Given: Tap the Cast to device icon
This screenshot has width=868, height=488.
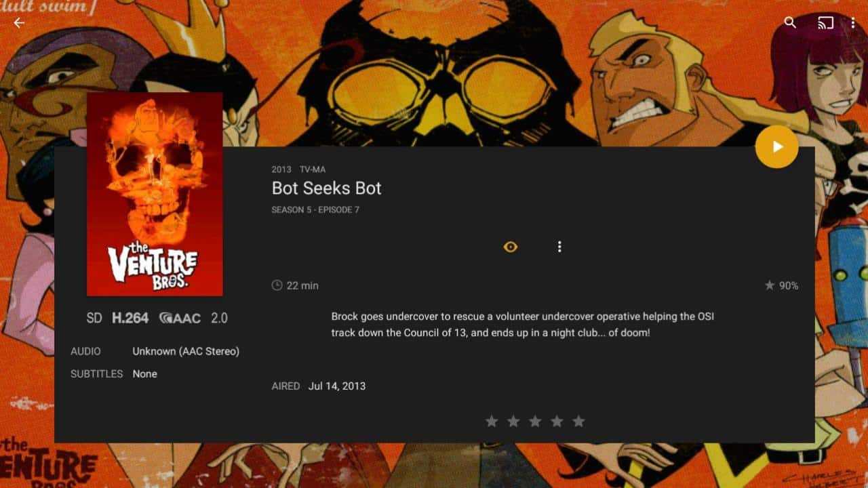Looking at the screenshot, I should pos(825,22).
